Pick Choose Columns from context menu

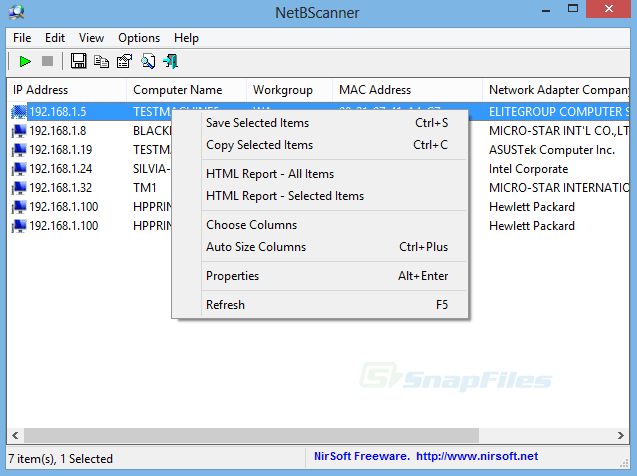[x=320, y=225]
